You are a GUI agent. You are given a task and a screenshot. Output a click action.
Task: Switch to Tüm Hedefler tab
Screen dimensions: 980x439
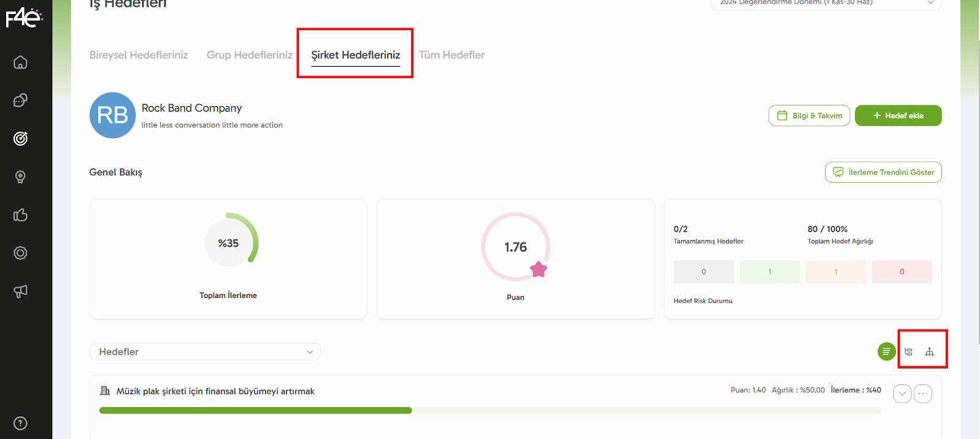point(451,55)
